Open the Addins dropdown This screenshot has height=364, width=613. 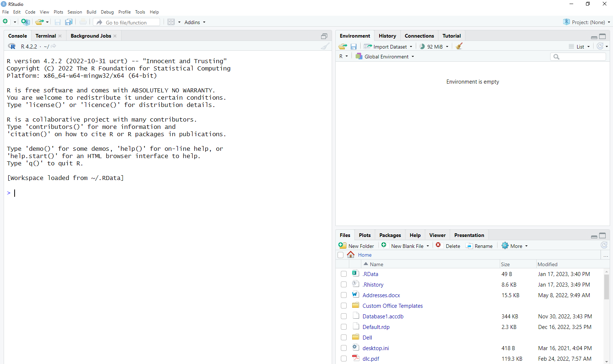coord(195,22)
